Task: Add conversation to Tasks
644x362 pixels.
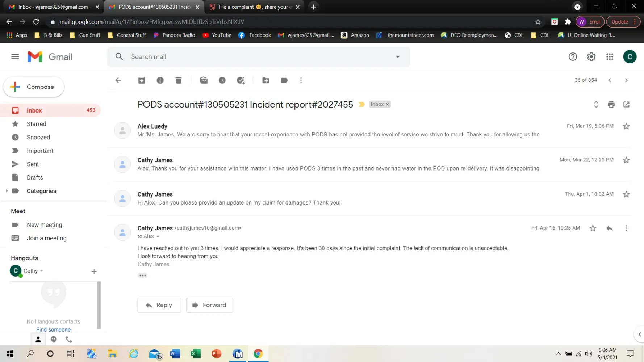Action: pyautogui.click(x=241, y=80)
